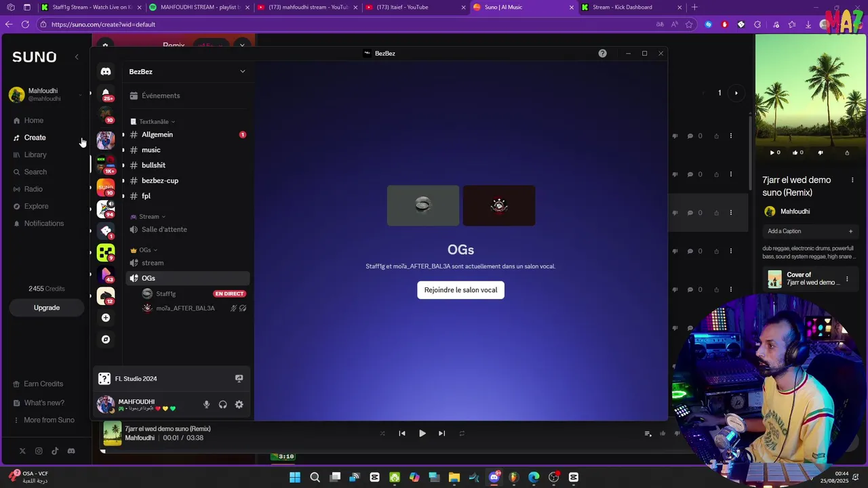Toggle repeat in Suno player

tap(462, 433)
